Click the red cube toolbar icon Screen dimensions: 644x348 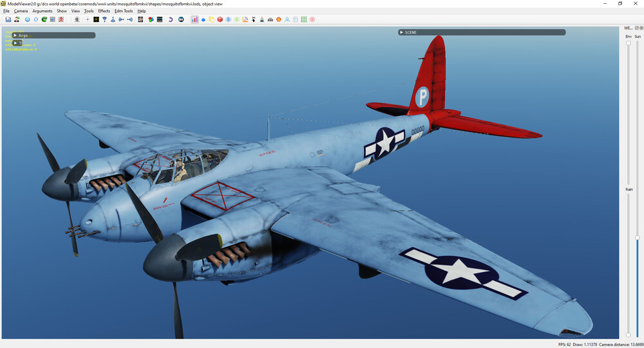click(220, 19)
